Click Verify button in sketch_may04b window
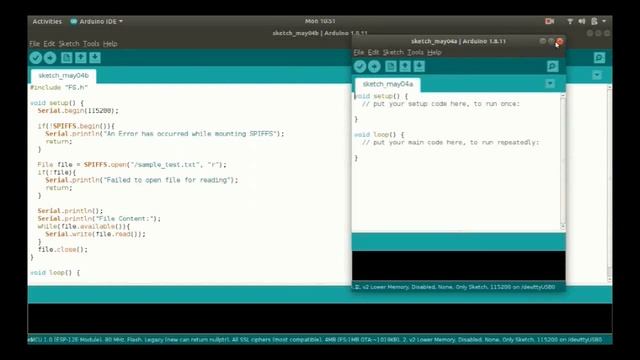The height and width of the screenshot is (360, 640). point(36,58)
